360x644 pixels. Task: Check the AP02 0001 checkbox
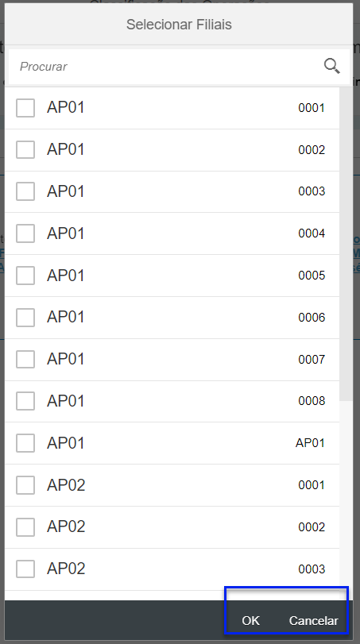[25, 485]
